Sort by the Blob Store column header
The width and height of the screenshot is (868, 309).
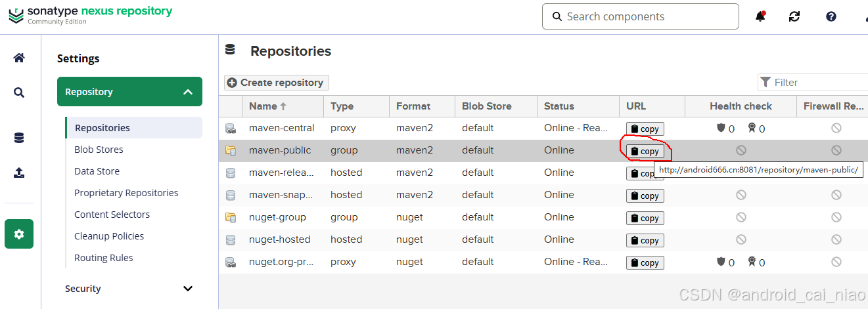[496, 106]
